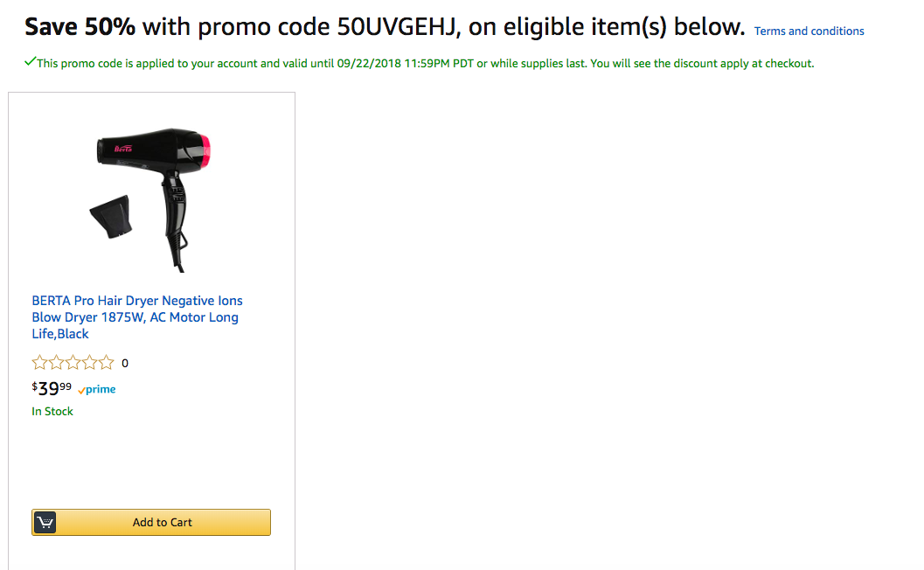Click the BERTA logo on the dryer
924x570 pixels.
[122, 150]
